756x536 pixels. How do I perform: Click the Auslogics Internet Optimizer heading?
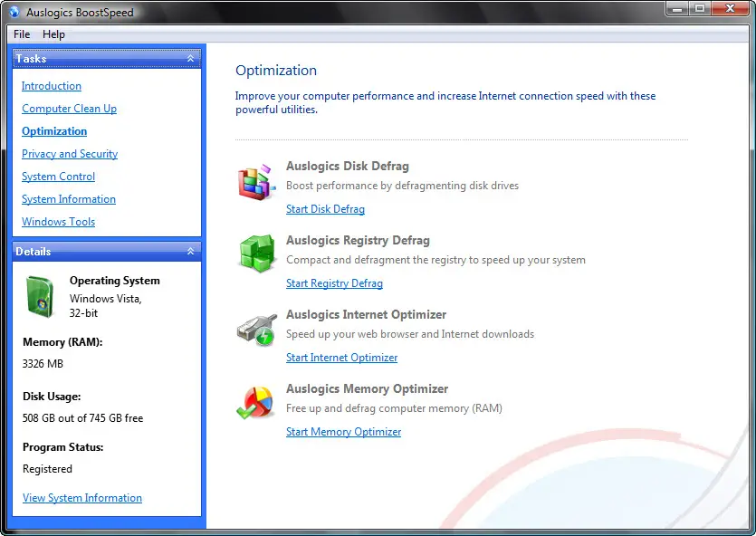pyautogui.click(x=366, y=314)
